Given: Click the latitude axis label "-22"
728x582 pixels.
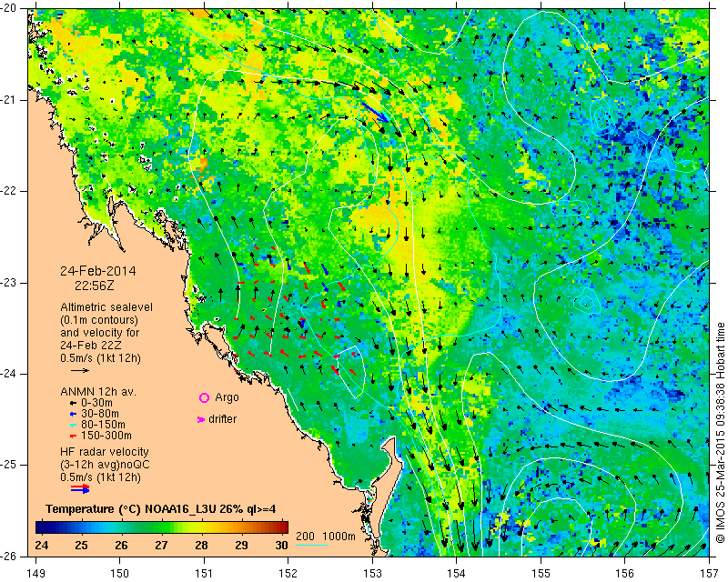Looking at the screenshot, I should pyautogui.click(x=9, y=191).
